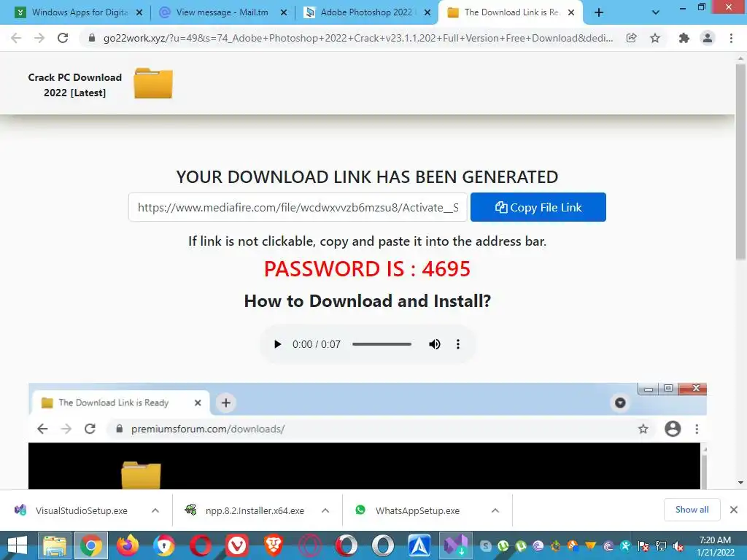Open a new tab with the plus button
The height and width of the screenshot is (560, 747).
(x=599, y=13)
